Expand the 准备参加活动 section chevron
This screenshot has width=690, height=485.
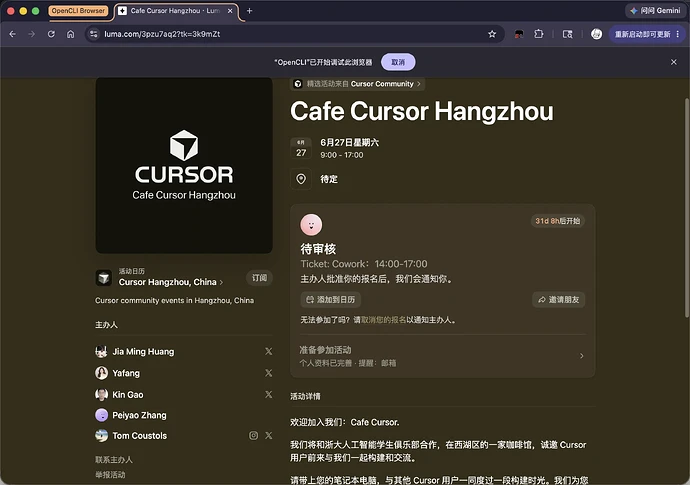(x=582, y=356)
